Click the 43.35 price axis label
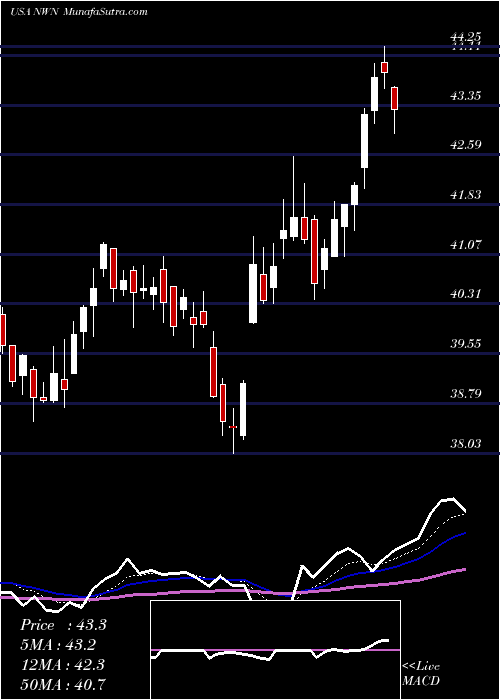The width and height of the screenshot is (500, 700). point(464,96)
